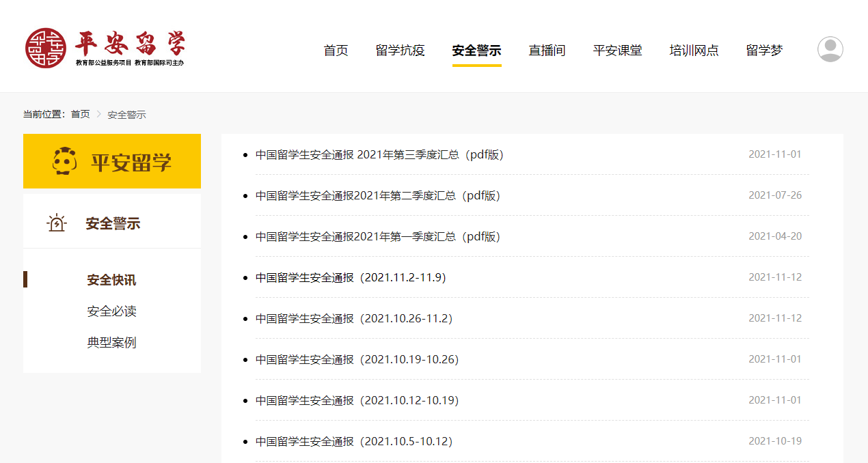The height and width of the screenshot is (463, 868).
Task: Click the 平安留学 red seal logo
Action: [45, 48]
